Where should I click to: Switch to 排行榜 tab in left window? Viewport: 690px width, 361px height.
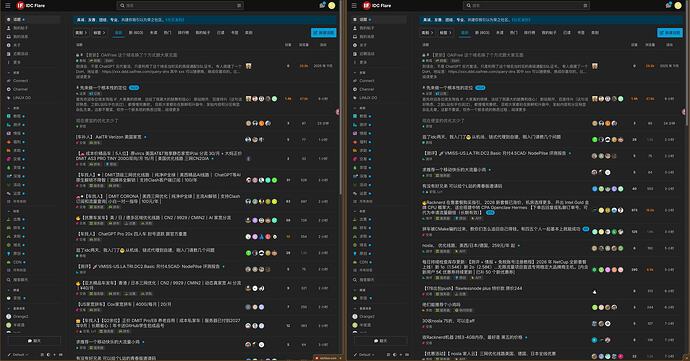pyautogui.click(x=183, y=33)
